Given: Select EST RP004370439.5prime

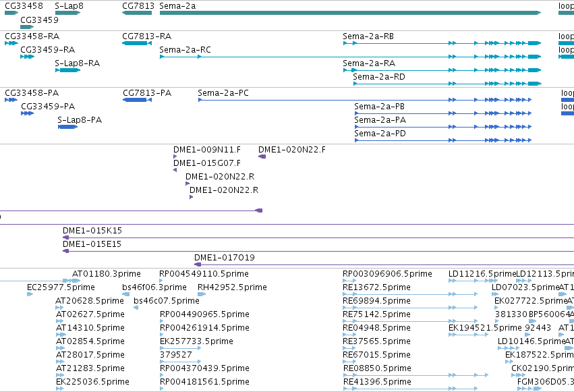Looking at the screenshot, I should pos(162,375).
